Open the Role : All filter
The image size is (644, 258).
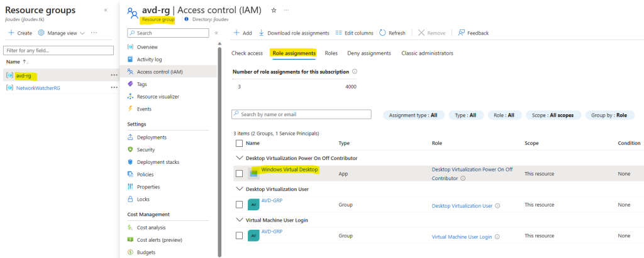(x=504, y=116)
